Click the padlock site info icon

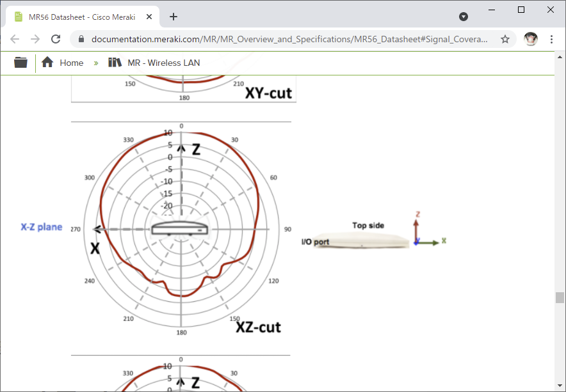pyautogui.click(x=81, y=39)
